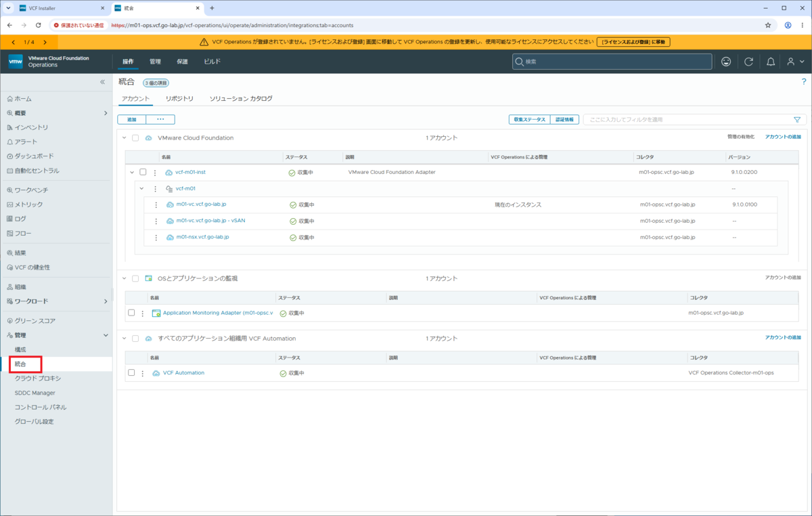Image resolution: width=812 pixels, height=516 pixels.
Task: Click the refresh icon in header
Action: (x=748, y=62)
